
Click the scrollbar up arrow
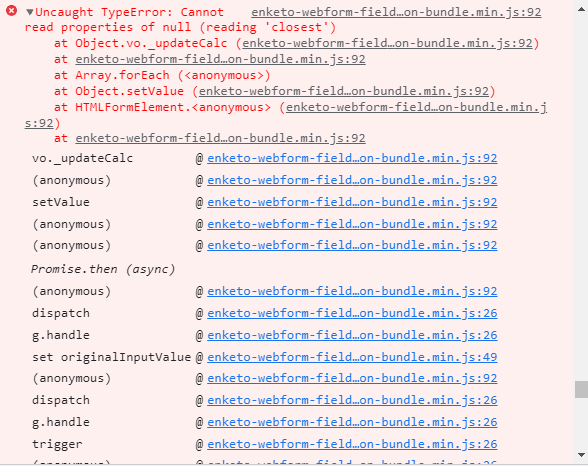pos(581,9)
